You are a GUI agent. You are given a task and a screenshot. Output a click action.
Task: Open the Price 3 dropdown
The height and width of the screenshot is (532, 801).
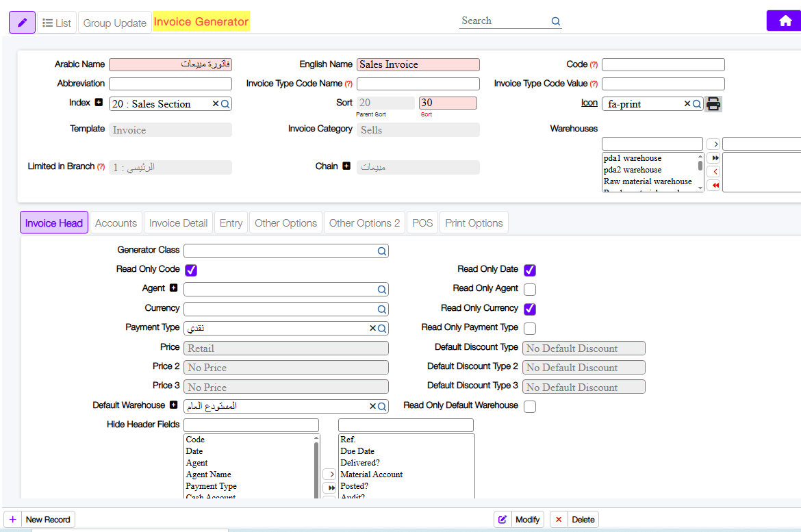tap(286, 387)
